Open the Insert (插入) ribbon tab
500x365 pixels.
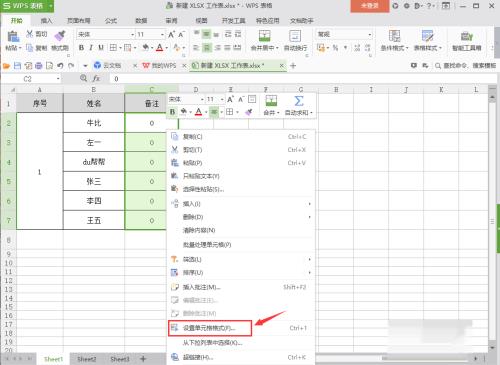click(x=46, y=21)
